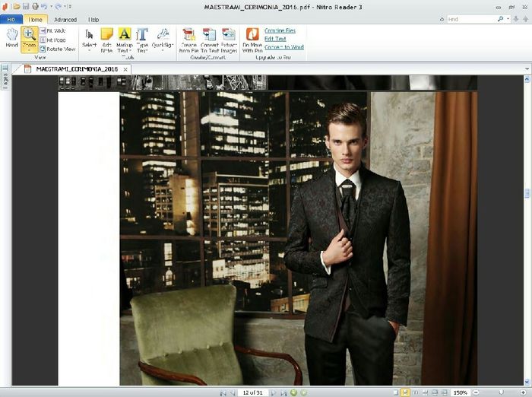Click the Convert to Word link
The height and width of the screenshot is (397, 532).
[x=283, y=47]
